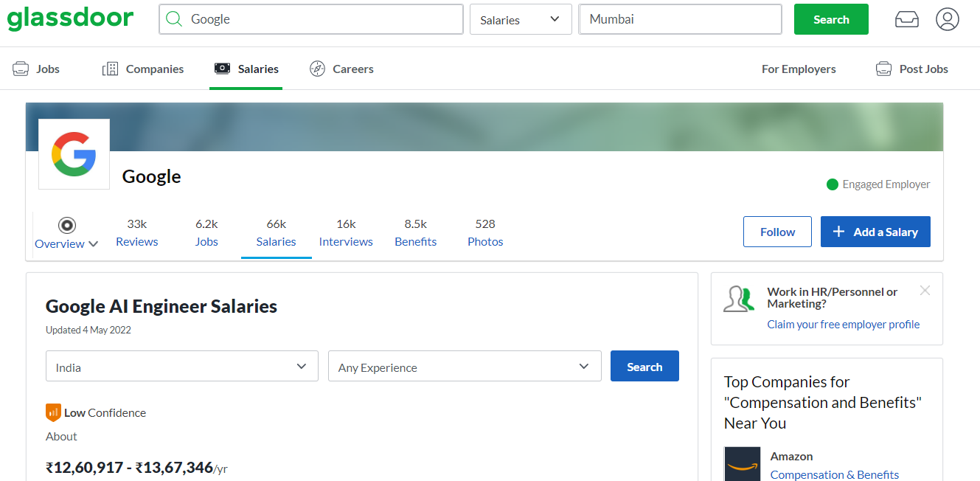
Task: Open the 16k Interviews tab
Action: point(346,232)
